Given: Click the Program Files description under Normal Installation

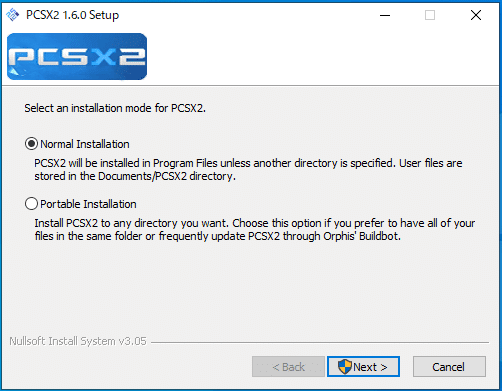Looking at the screenshot, I should [248, 170].
